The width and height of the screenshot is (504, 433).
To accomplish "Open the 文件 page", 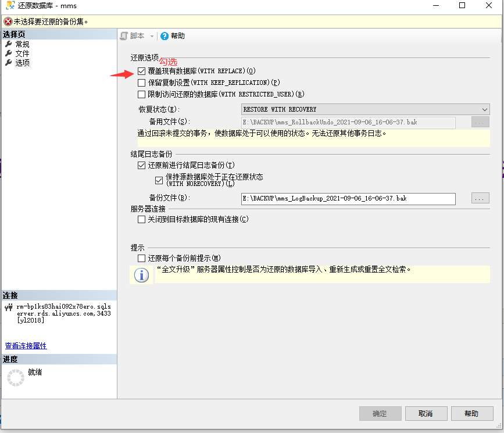I will tap(22, 53).
